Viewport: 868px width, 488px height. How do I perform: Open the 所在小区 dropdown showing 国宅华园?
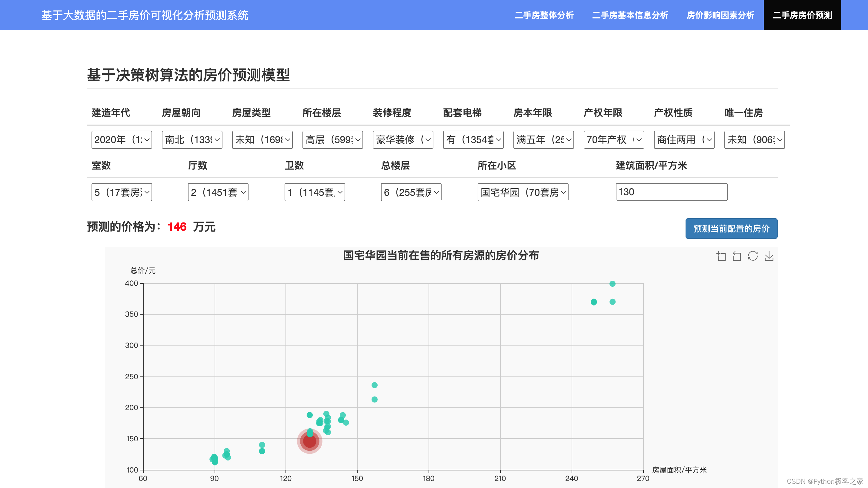(523, 192)
